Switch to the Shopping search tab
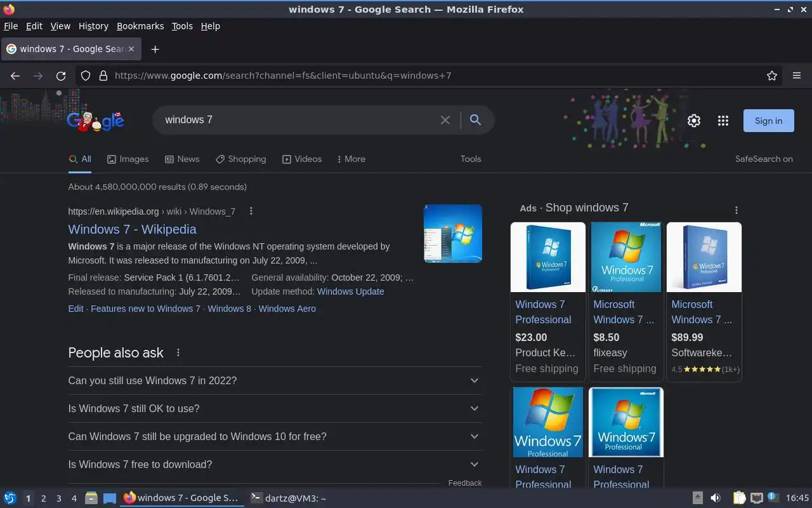 [240, 159]
